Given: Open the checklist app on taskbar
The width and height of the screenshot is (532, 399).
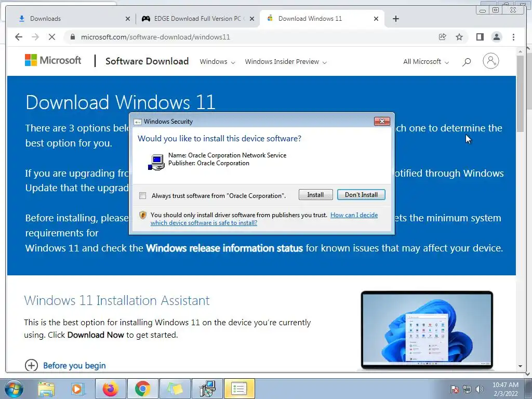Looking at the screenshot, I should (239, 389).
